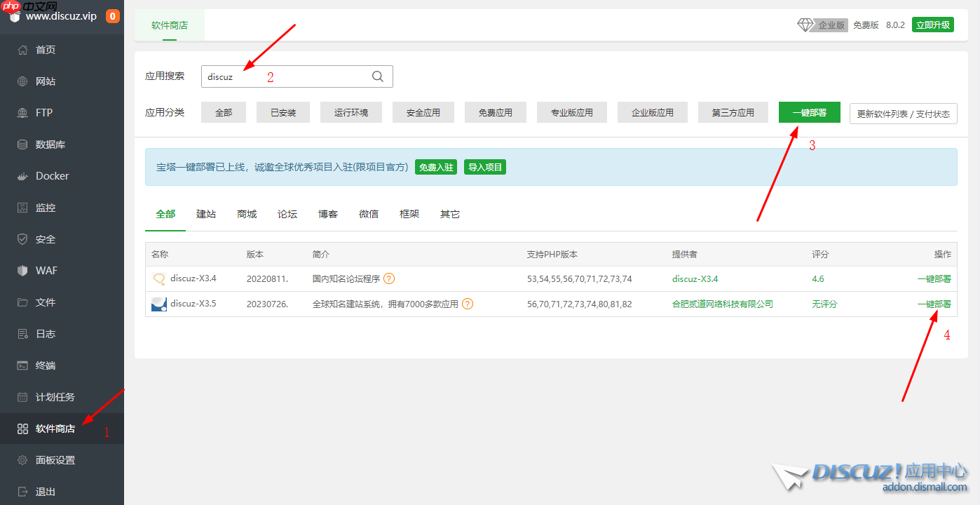Filter apps by 已安装 (Installed)

point(283,112)
